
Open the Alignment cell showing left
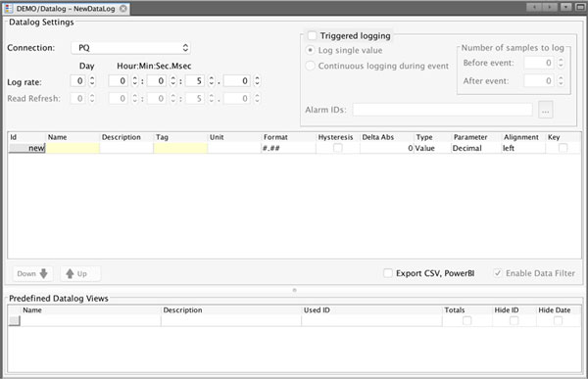coord(523,148)
